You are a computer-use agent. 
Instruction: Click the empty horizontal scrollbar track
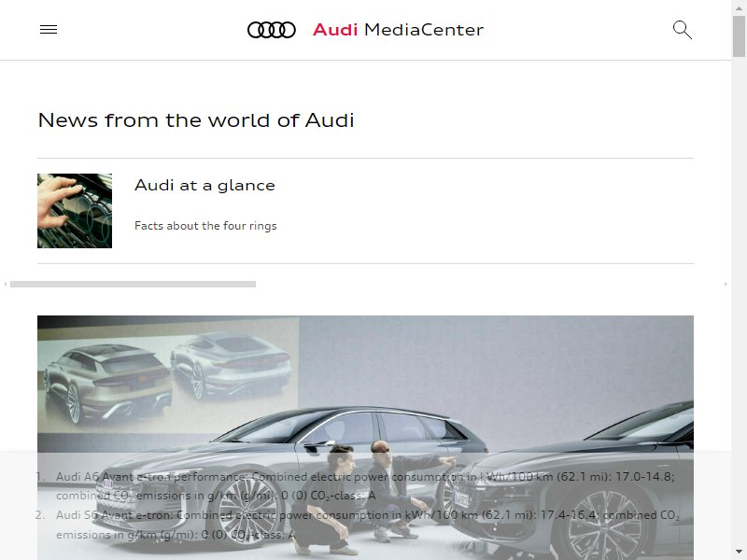[x=488, y=285]
